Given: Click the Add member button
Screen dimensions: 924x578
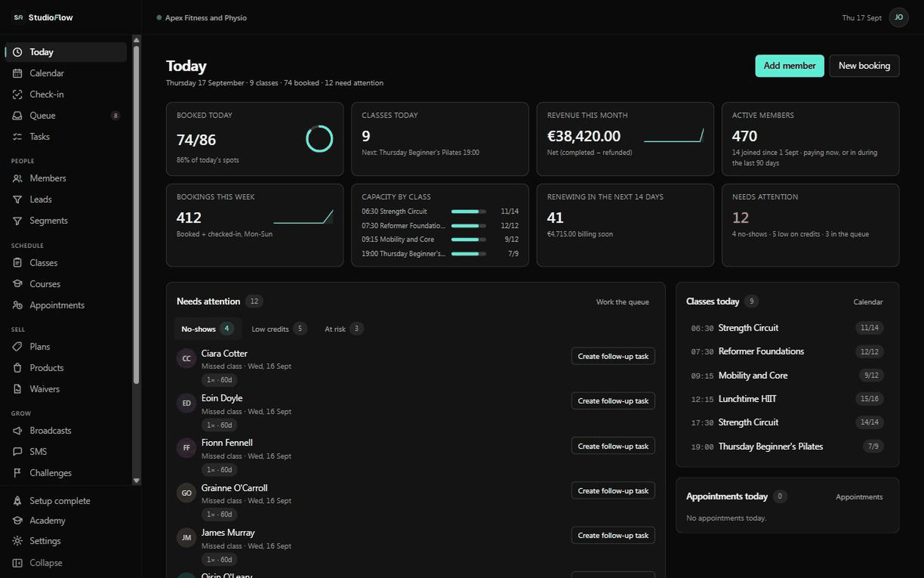Looking at the screenshot, I should click(789, 66).
